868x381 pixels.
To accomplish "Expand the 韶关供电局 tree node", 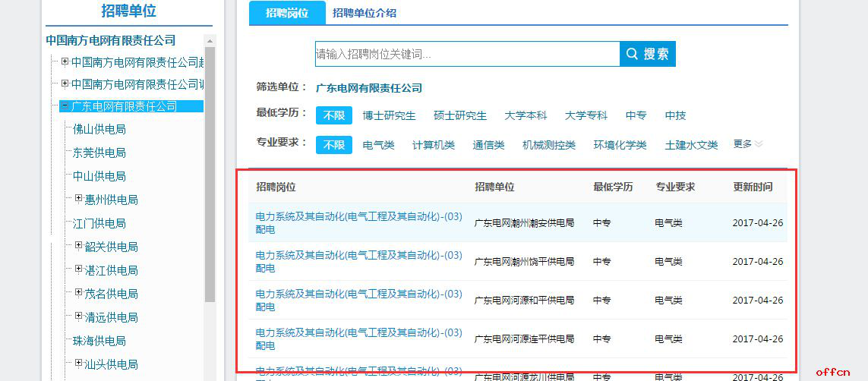I will [x=78, y=246].
